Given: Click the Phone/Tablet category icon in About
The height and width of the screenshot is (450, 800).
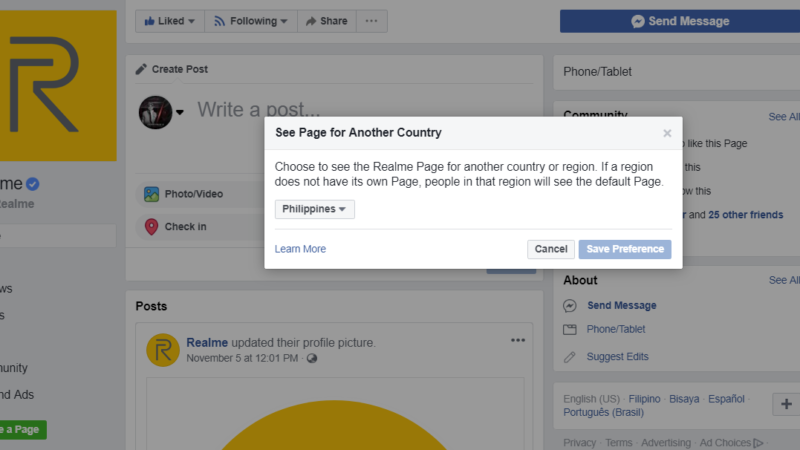Looking at the screenshot, I should pos(570,330).
